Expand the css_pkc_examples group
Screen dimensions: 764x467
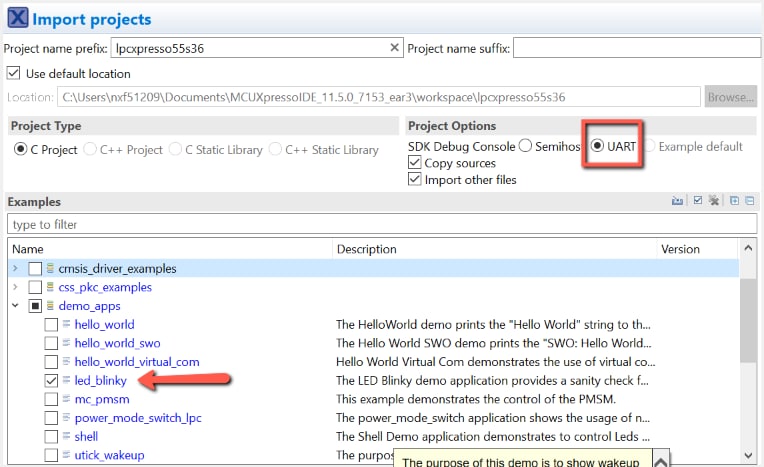15,288
